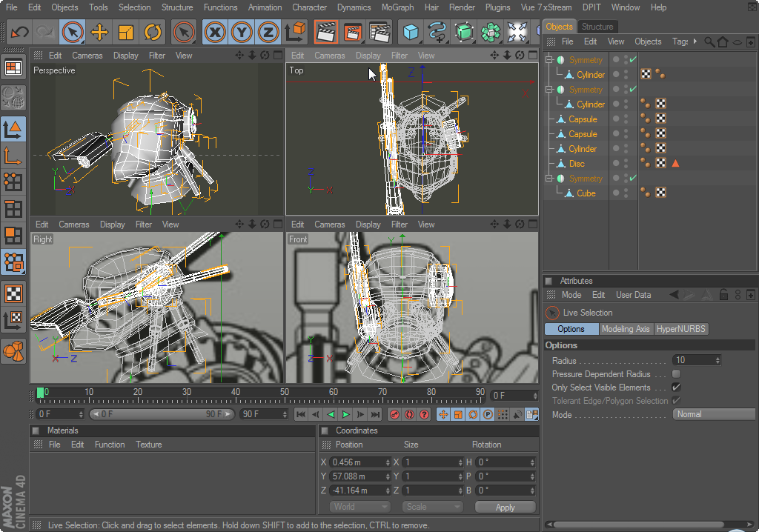This screenshot has height=532, width=759.
Task: Select the Points mode tool in left sidebar
Action: coord(13,182)
